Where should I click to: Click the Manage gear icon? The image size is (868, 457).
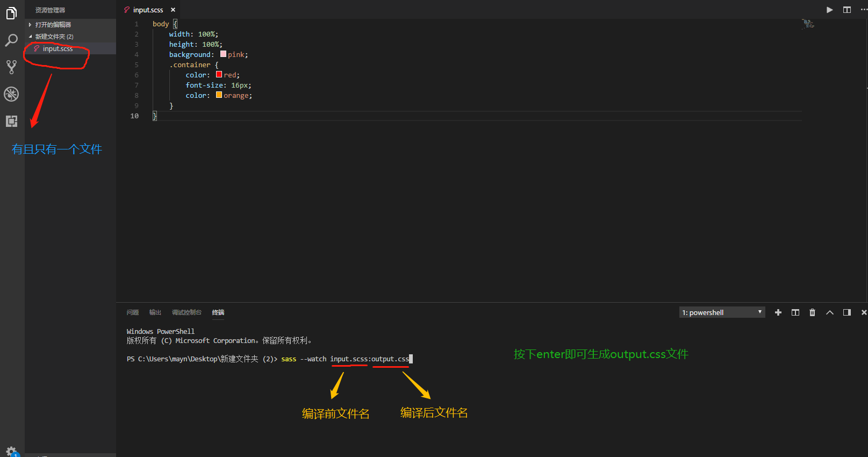pos(11,451)
